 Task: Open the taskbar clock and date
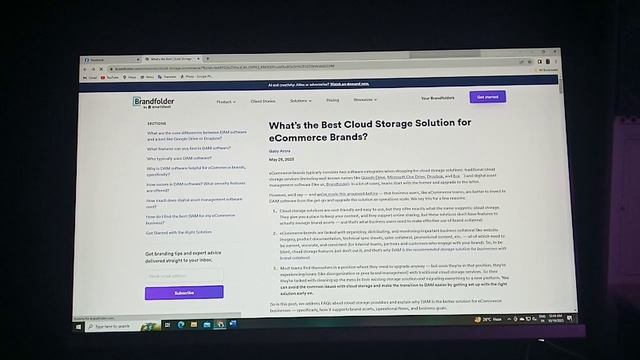tap(555, 319)
